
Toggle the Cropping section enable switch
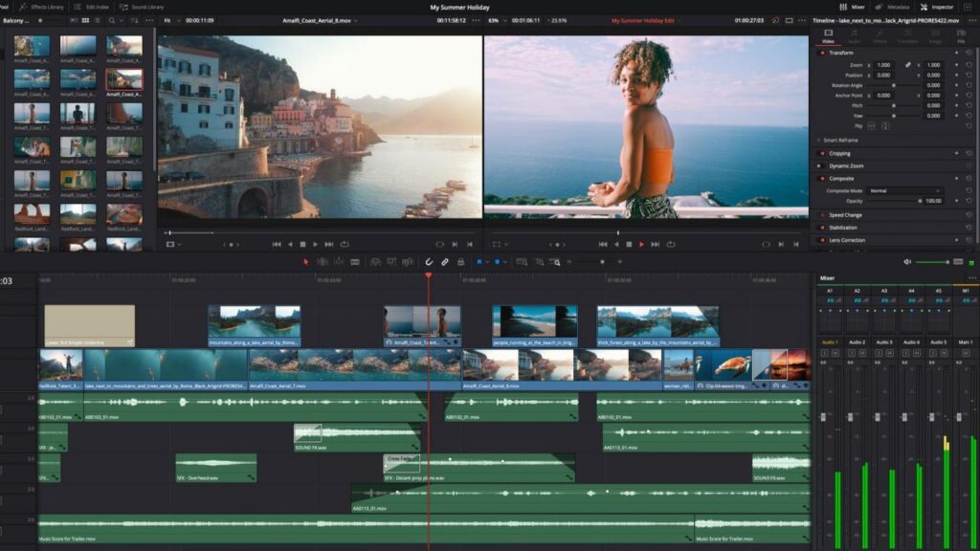point(822,154)
